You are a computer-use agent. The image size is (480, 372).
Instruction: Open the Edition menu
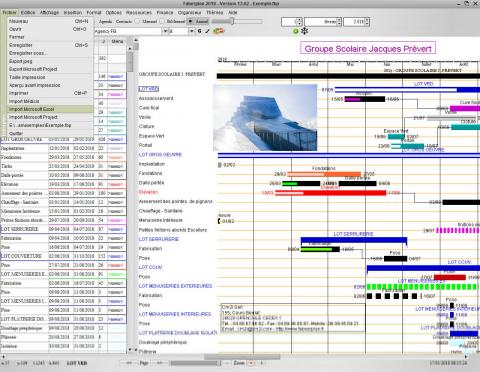tap(28, 12)
